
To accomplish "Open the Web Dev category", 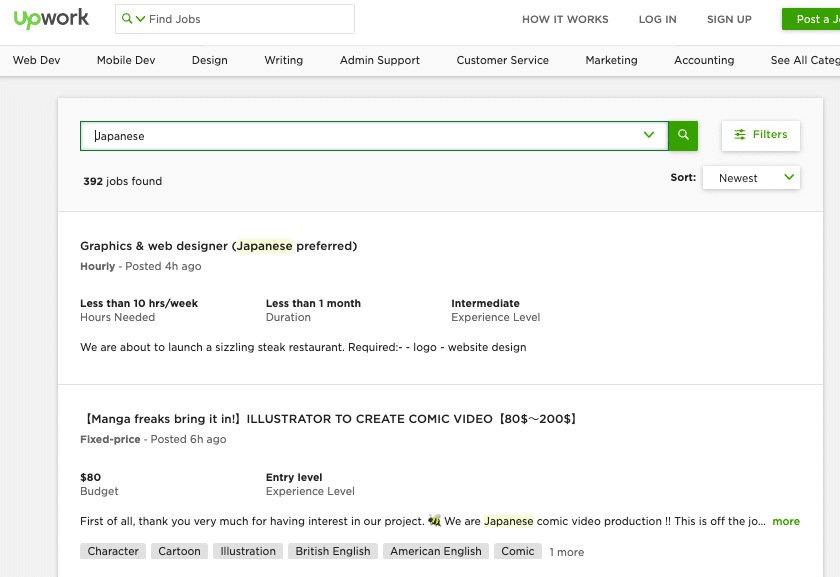I will pyautogui.click(x=36, y=60).
